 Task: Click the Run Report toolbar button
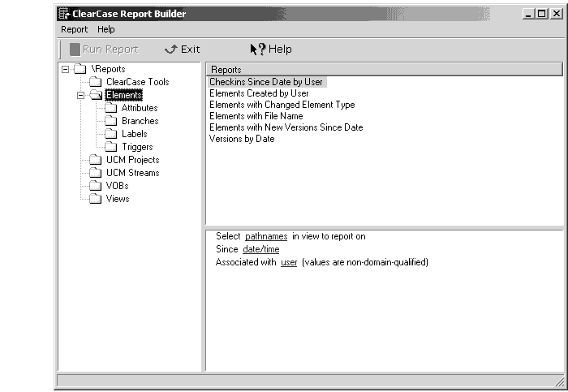[104, 50]
